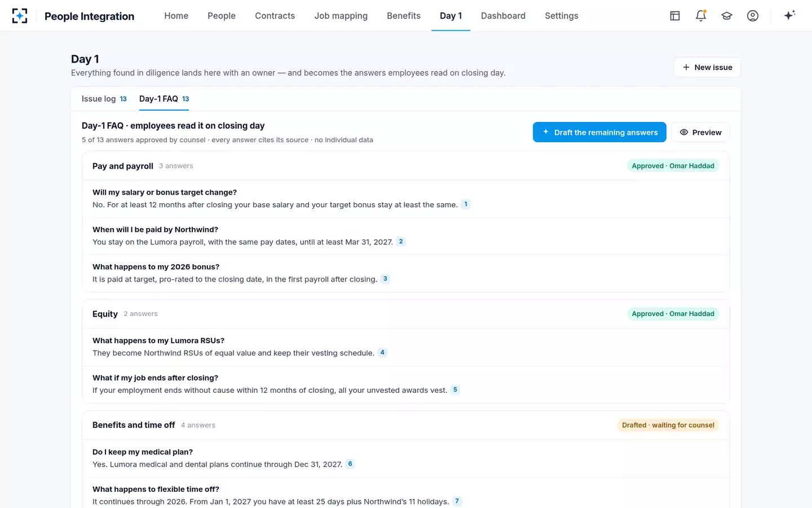The height and width of the screenshot is (508, 812).
Task: Click the Preview button
Action: [700, 132]
